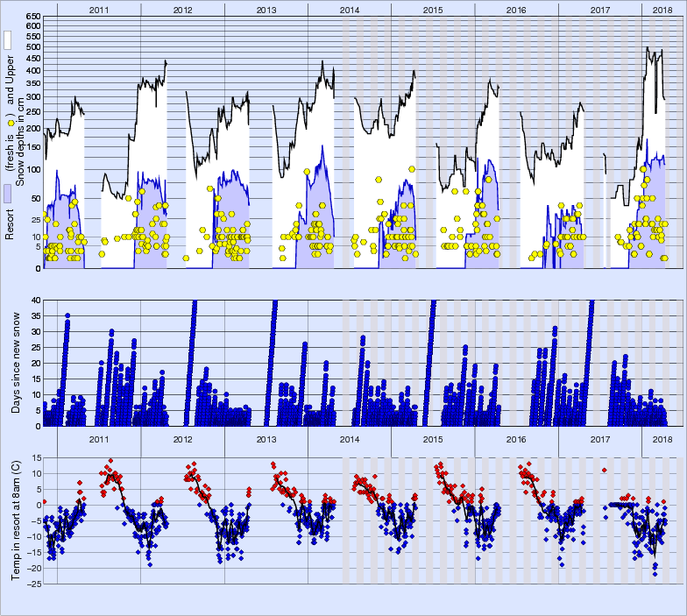The height and width of the screenshot is (616, 687).
Task: Click the 100 tick on snow depth axis
Action: click(x=32, y=168)
